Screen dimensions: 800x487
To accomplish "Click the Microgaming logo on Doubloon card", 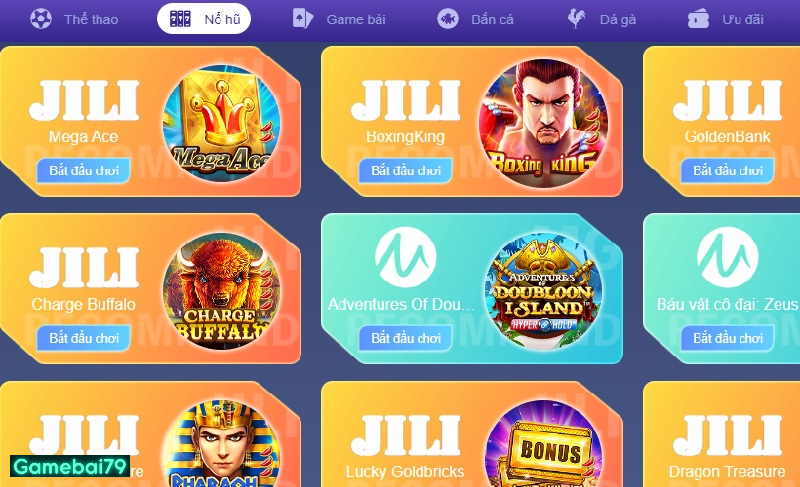I will click(406, 257).
